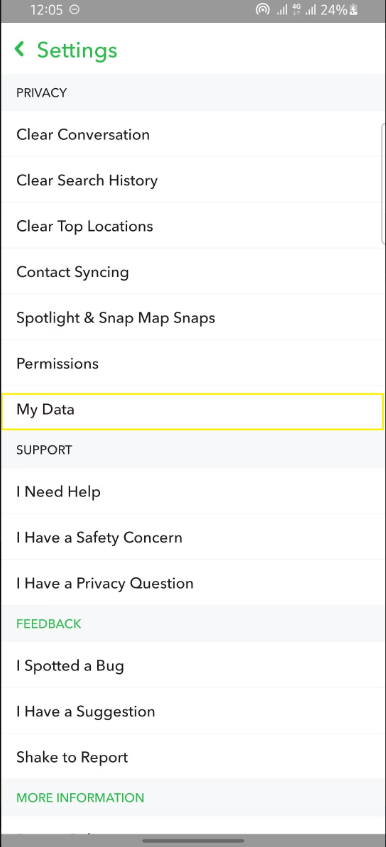Tap the Settings title text
Viewport: 386px width, 847px height.
pyautogui.click(x=77, y=50)
